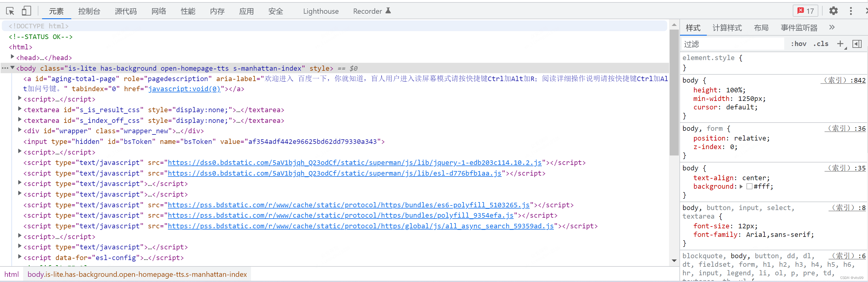Expand the div#wrapper node

[19, 130]
